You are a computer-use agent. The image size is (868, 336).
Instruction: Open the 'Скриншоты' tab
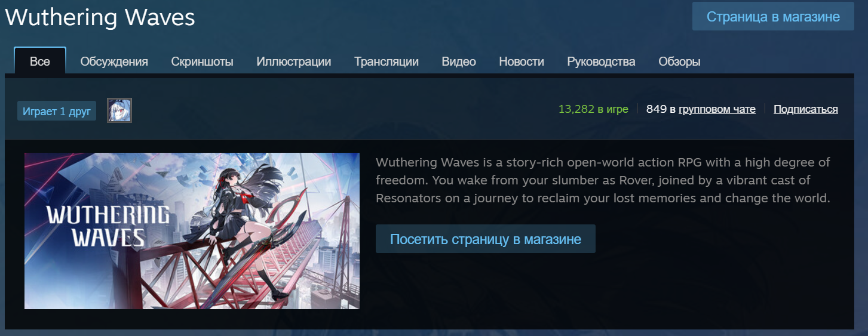tap(202, 61)
